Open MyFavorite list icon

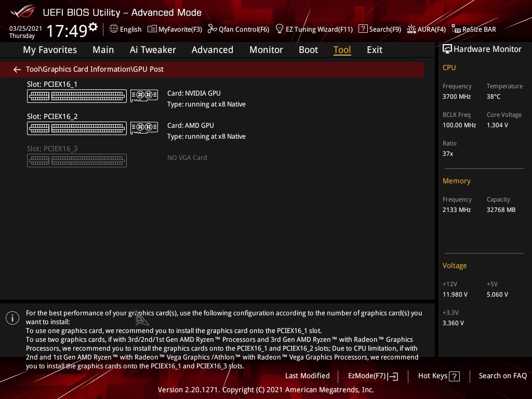pos(152,29)
